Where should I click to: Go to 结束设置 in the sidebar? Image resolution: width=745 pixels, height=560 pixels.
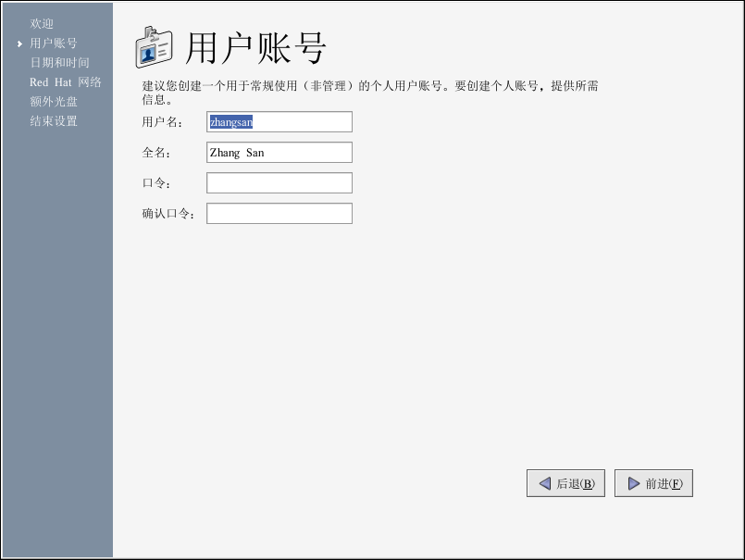click(53, 121)
